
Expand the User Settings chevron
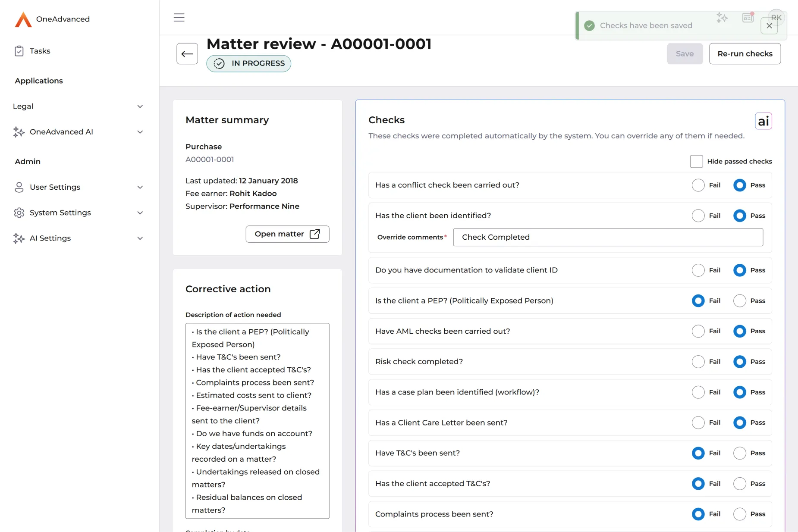click(140, 187)
